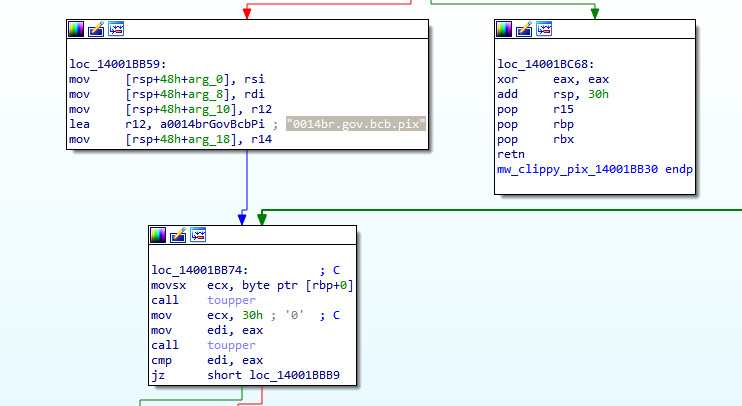Click graph group icon in loc_14001BC68 block

[x=544, y=29]
